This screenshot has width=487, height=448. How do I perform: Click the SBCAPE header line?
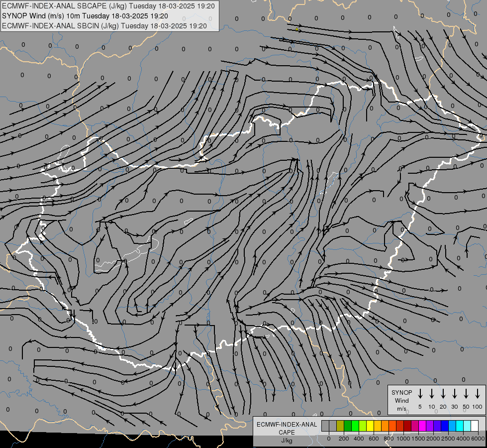[108, 6]
